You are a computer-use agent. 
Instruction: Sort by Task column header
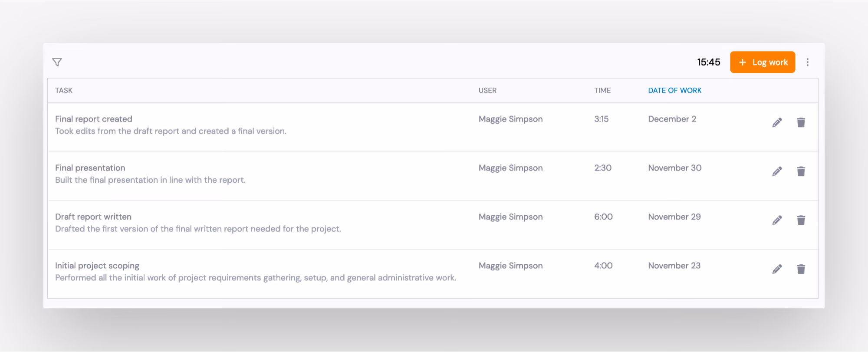[64, 90]
